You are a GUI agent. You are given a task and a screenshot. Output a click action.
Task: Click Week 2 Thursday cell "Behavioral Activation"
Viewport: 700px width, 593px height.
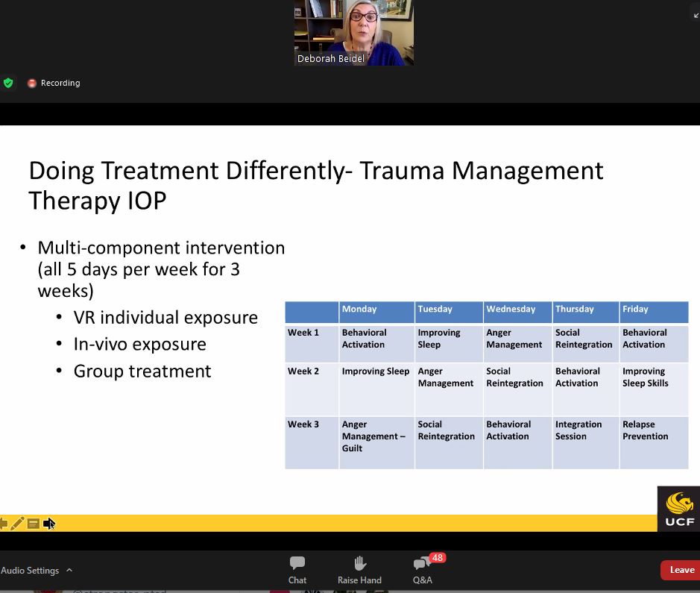tap(586, 389)
